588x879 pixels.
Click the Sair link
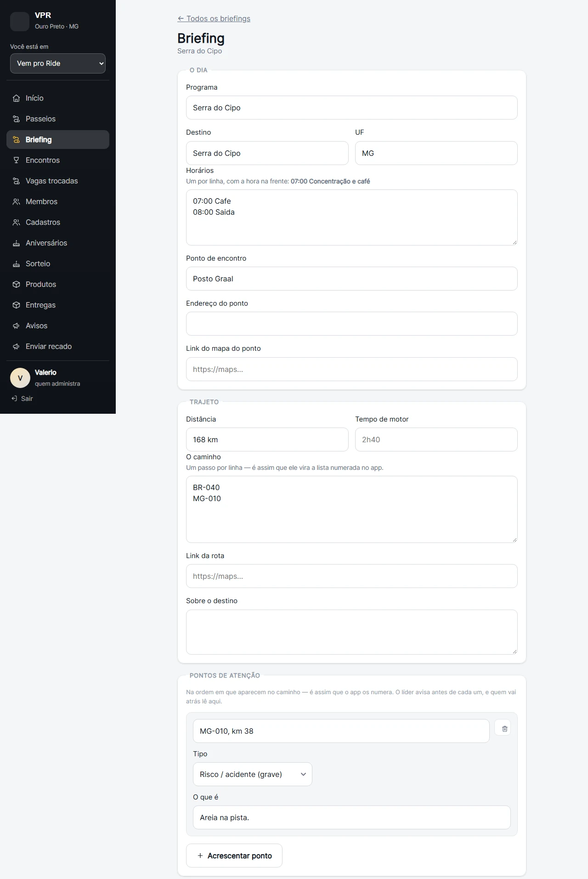click(x=23, y=399)
